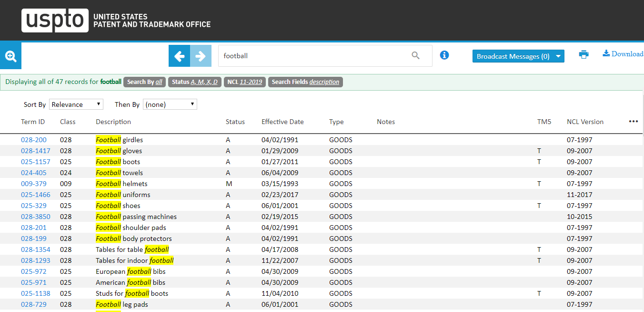
Task: Open the three-dots column options menu
Action: (x=633, y=122)
